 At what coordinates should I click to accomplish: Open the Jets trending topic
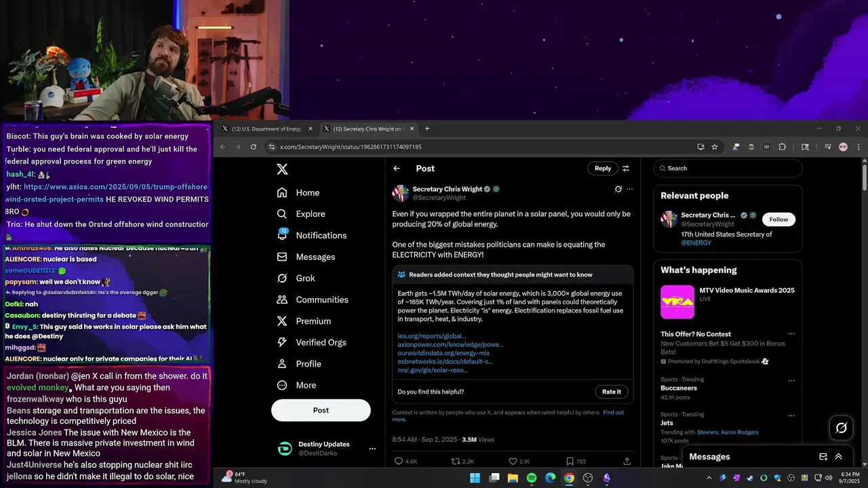coord(667,423)
